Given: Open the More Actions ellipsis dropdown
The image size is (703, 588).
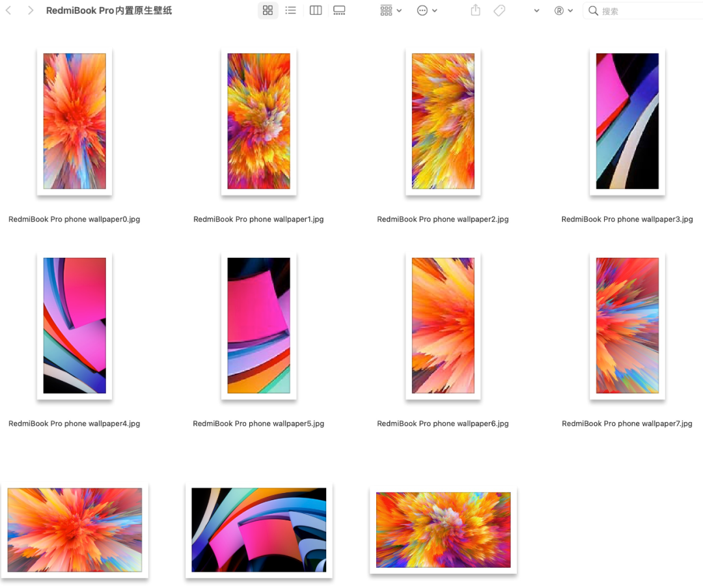Looking at the screenshot, I should point(426,10).
